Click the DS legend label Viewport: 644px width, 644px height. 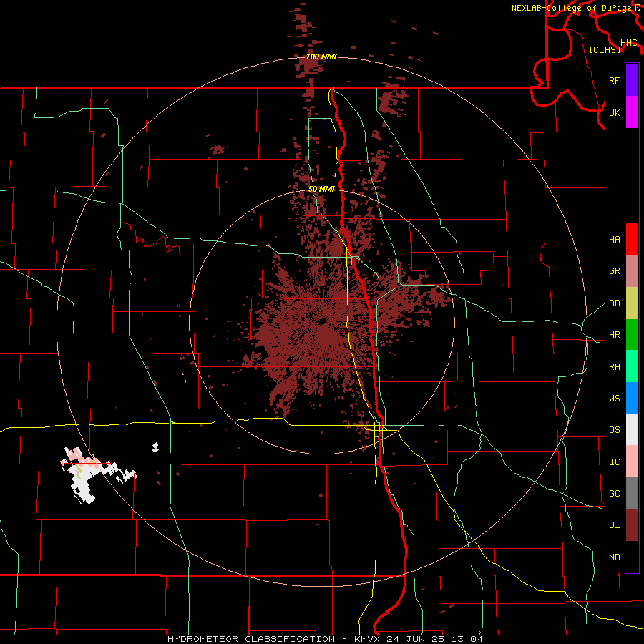pyautogui.click(x=614, y=430)
